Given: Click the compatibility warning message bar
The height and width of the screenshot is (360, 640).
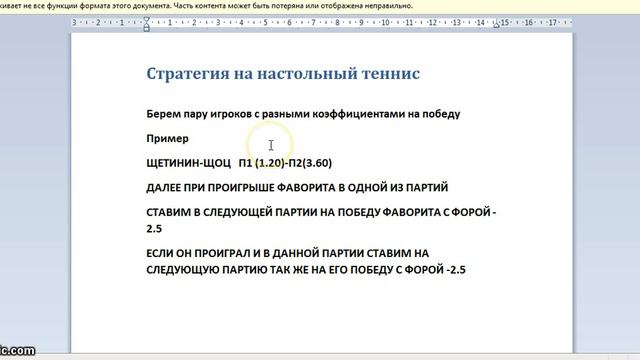Looking at the screenshot, I should coord(320,6).
